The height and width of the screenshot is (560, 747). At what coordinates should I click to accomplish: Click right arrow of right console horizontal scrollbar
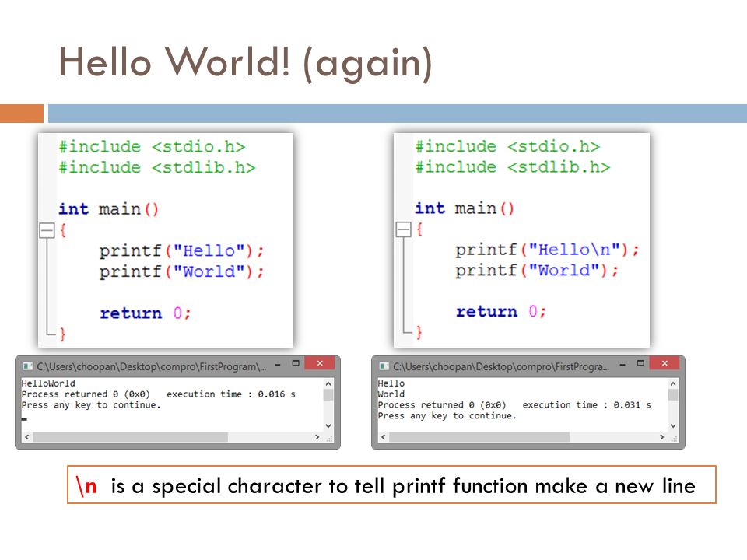pyautogui.click(x=661, y=437)
